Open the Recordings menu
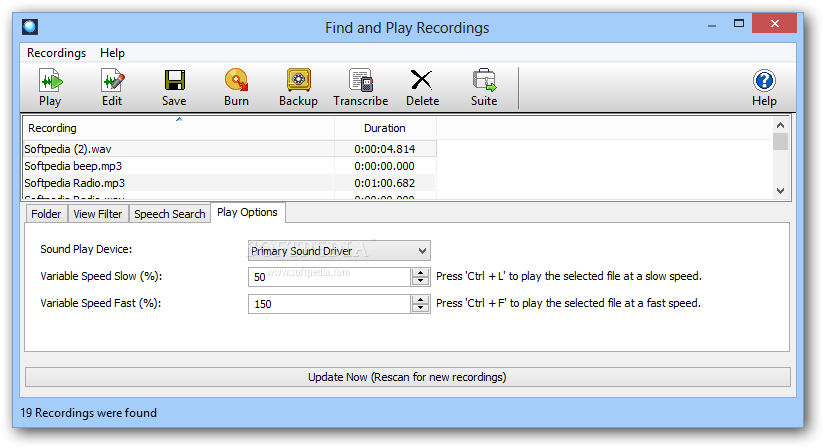Screen dimensions: 824x448 (x=56, y=53)
